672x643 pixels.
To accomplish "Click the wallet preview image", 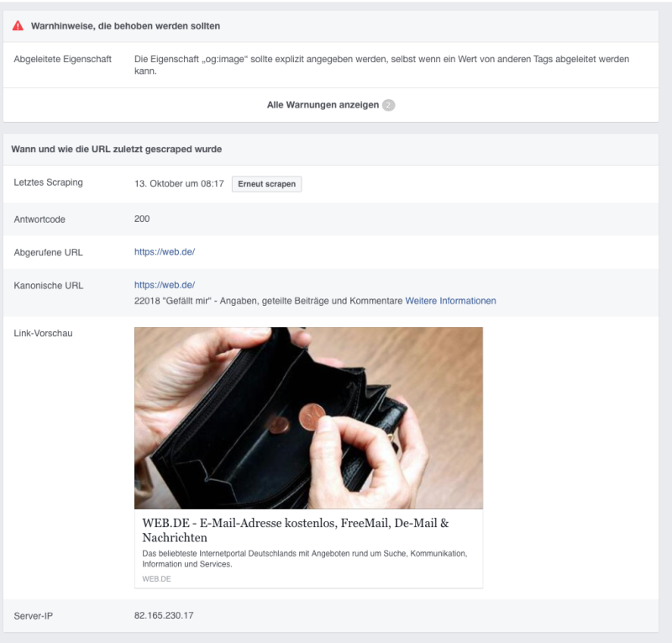I will coord(308,418).
